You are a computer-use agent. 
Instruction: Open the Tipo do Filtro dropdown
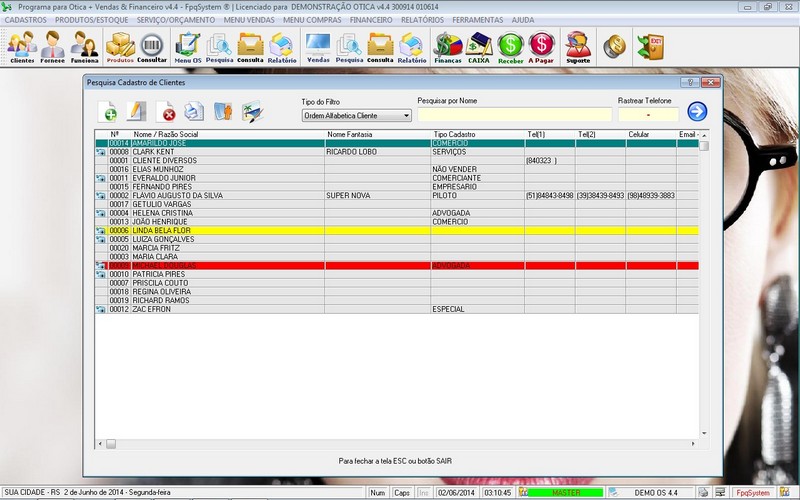click(x=356, y=116)
